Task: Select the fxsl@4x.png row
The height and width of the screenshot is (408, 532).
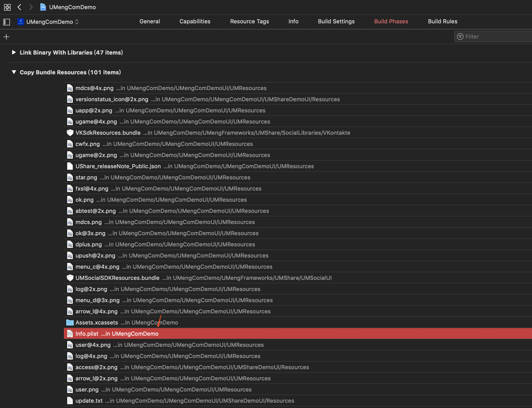Action: pyautogui.click(x=298, y=189)
